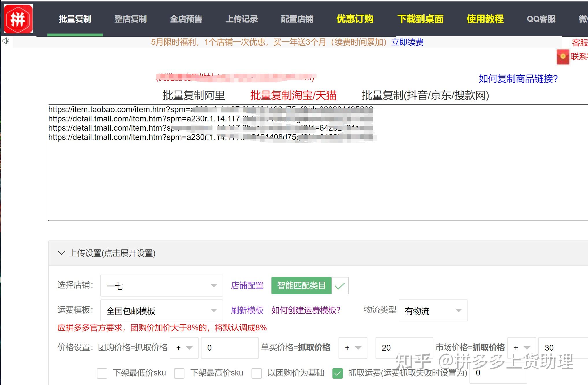Viewport: 588px width, 385px height.
Task: Open the 批量复制 tab
Action: pyautogui.click(x=75, y=19)
